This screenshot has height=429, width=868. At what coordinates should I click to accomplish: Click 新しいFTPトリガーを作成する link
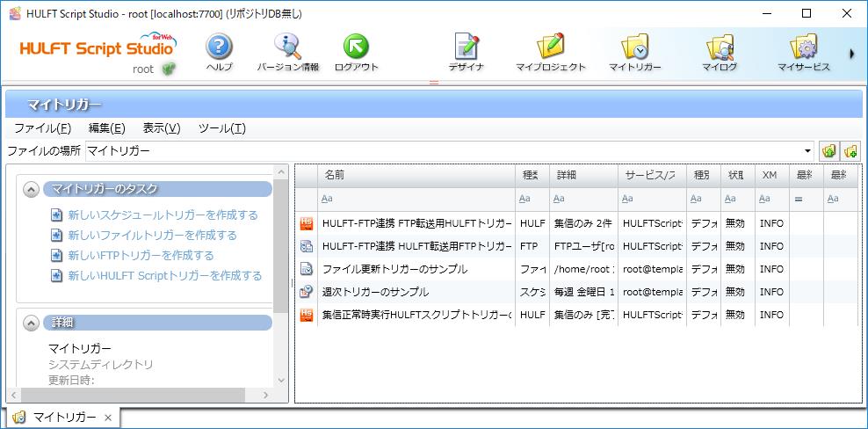141,255
